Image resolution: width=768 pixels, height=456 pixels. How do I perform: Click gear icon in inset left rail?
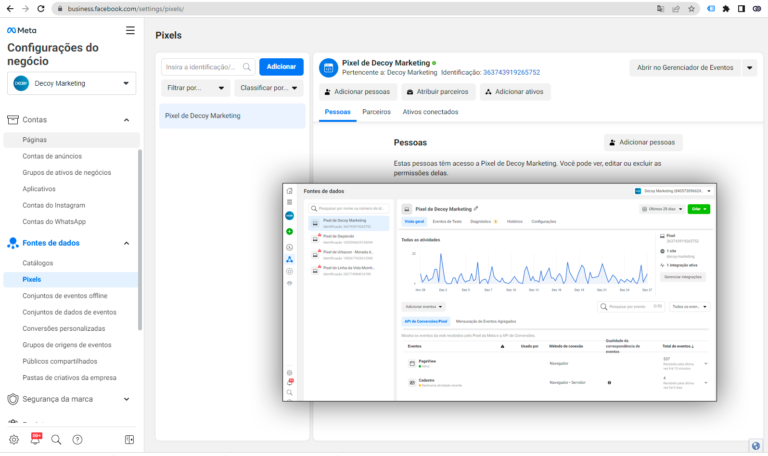289,373
